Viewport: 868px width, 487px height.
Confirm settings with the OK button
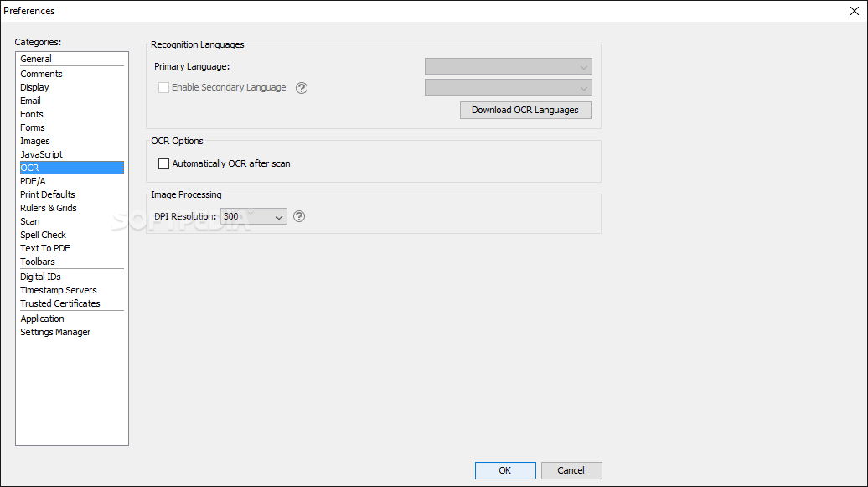pos(505,470)
